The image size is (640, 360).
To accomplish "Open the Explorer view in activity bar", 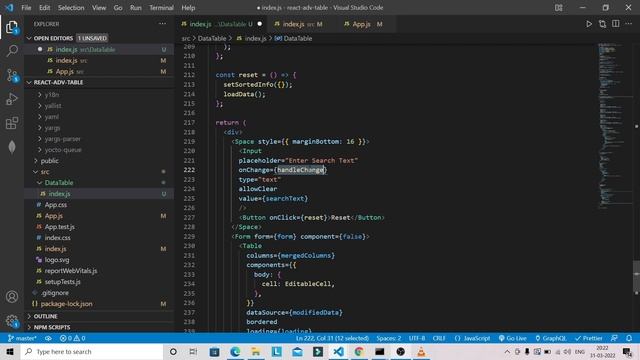I will click(x=12, y=27).
